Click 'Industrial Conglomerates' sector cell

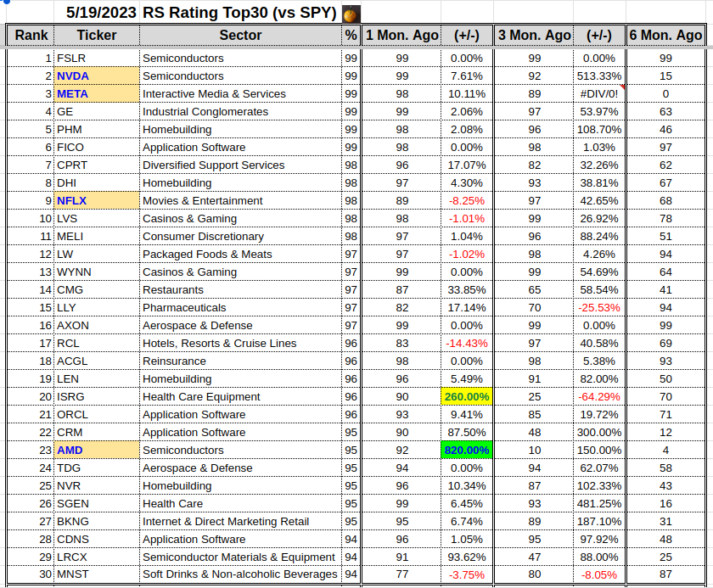[x=240, y=111]
